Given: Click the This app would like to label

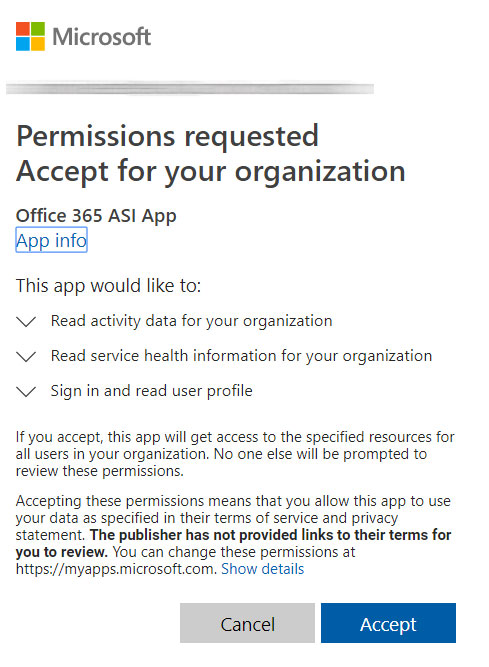Looking at the screenshot, I should (108, 285).
